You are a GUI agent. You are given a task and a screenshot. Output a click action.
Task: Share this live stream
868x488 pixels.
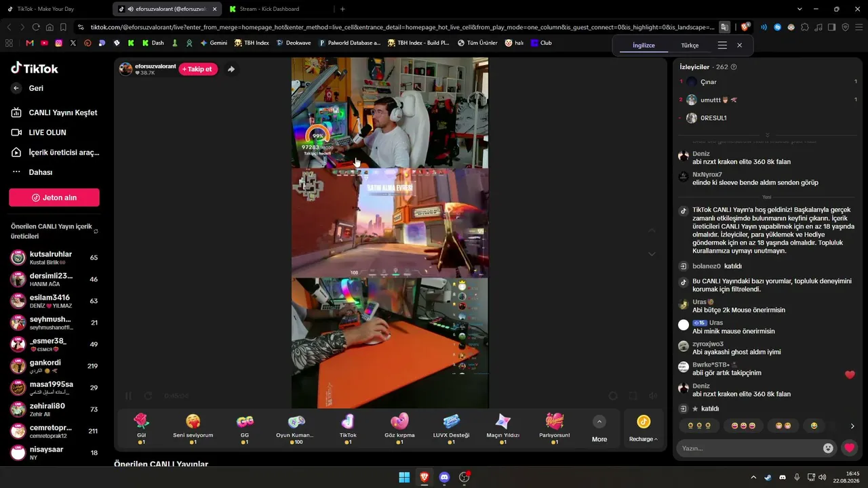tap(231, 69)
